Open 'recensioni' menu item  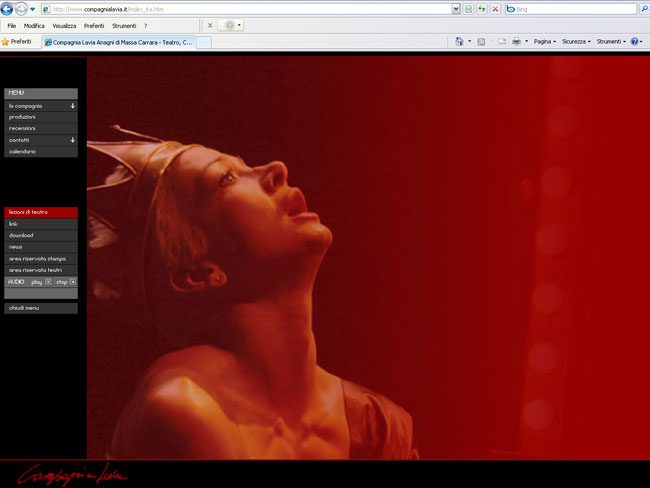point(41,129)
